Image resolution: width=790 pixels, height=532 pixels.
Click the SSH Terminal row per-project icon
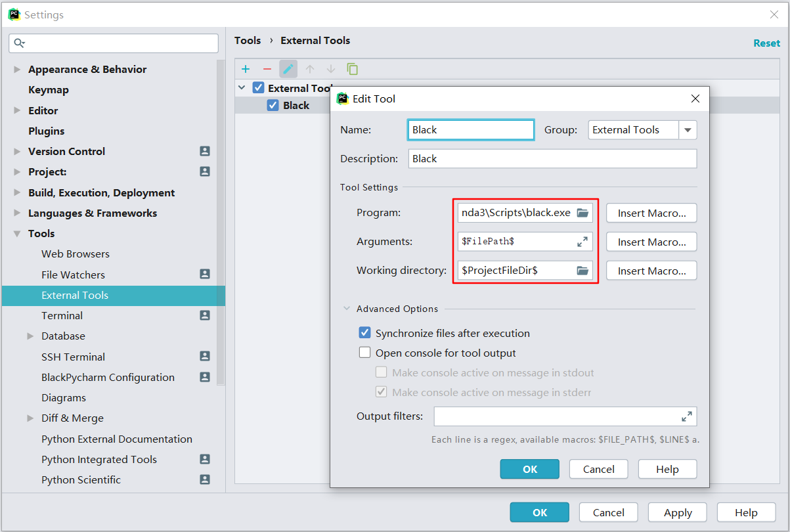click(205, 357)
